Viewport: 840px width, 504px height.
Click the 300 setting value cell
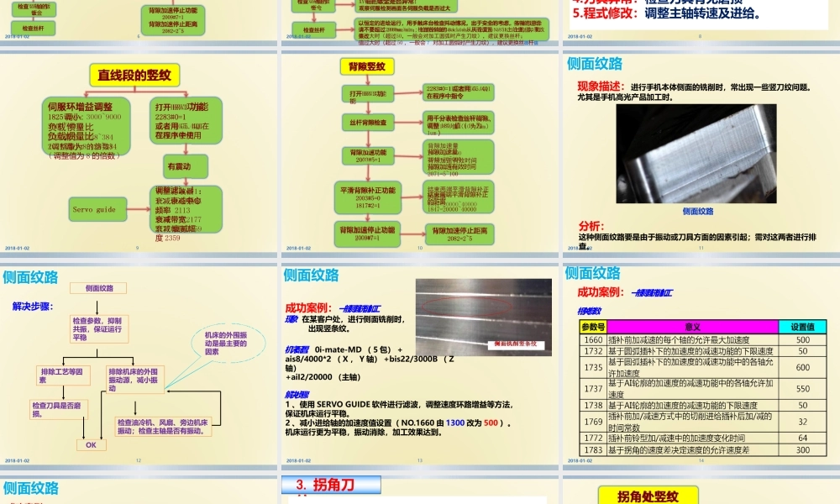[802, 450]
